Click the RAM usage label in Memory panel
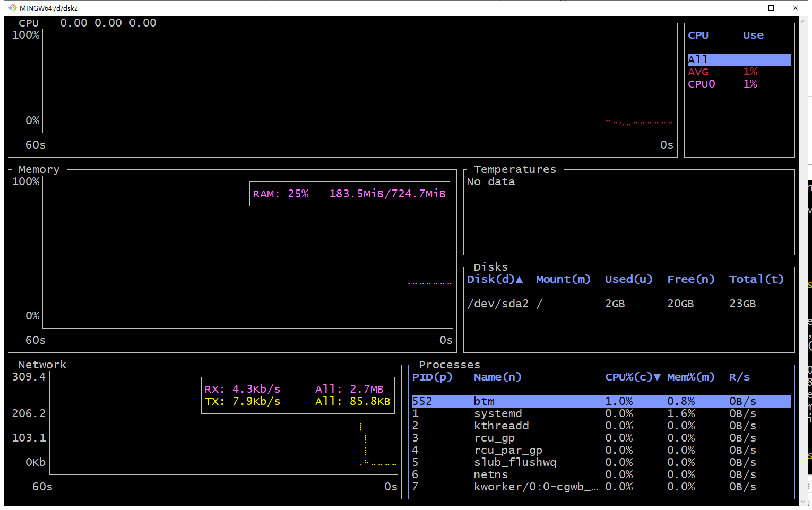 (349, 193)
